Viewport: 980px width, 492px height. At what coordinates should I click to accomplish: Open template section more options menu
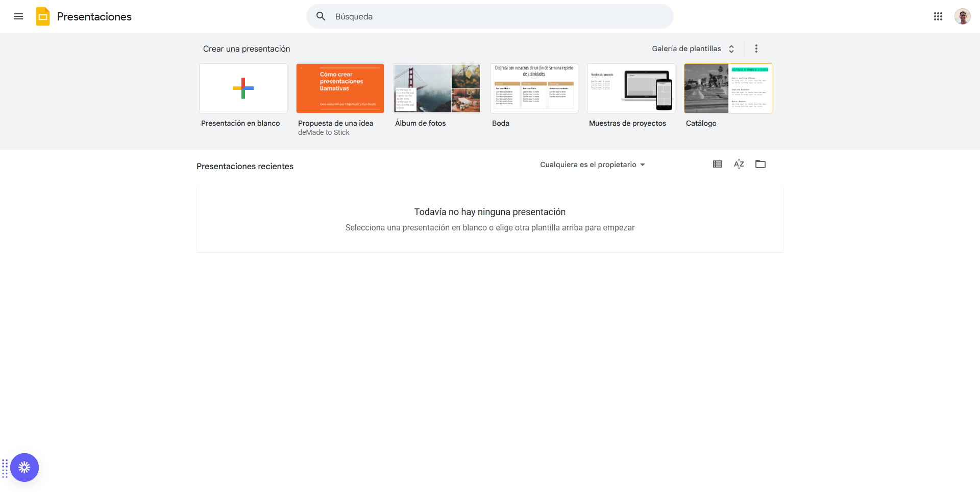(756, 49)
